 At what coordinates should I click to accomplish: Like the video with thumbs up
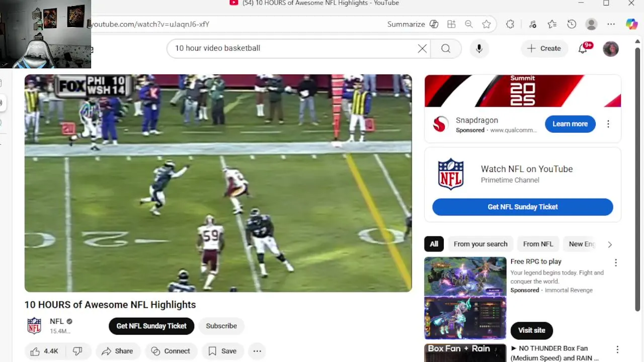click(44, 351)
